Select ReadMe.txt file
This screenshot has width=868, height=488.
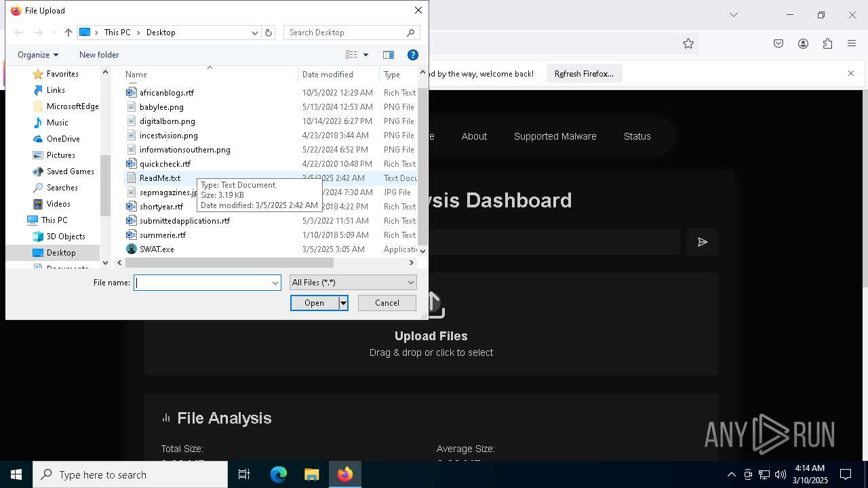(160, 178)
